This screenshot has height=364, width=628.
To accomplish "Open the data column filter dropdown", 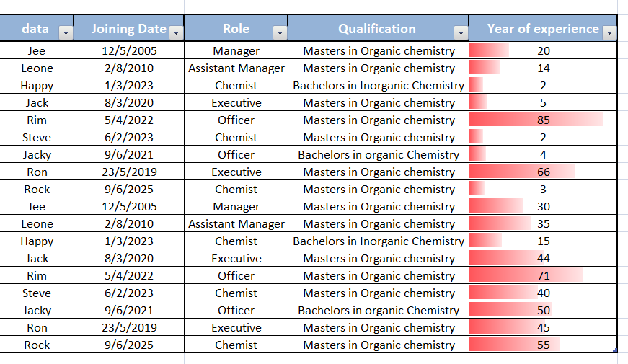I will (x=66, y=32).
